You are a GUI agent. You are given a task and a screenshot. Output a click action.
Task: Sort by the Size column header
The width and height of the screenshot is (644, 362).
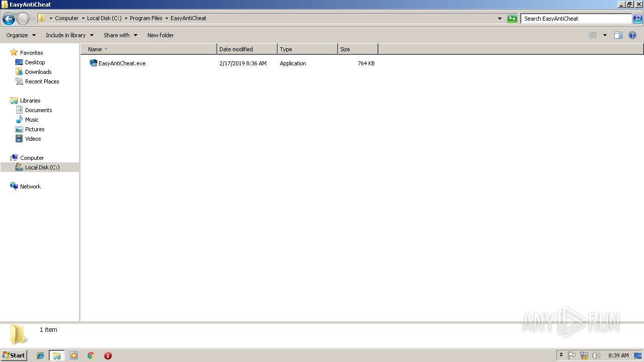(358, 49)
